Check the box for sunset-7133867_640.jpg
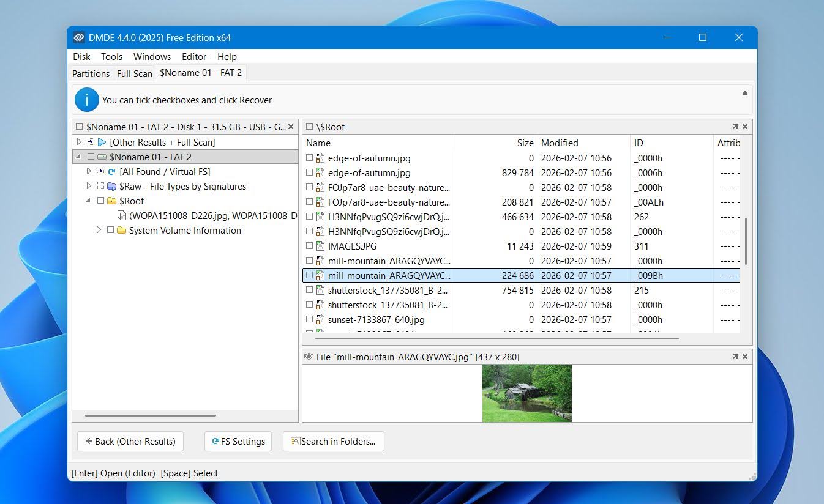This screenshot has height=504, width=824. click(x=309, y=320)
